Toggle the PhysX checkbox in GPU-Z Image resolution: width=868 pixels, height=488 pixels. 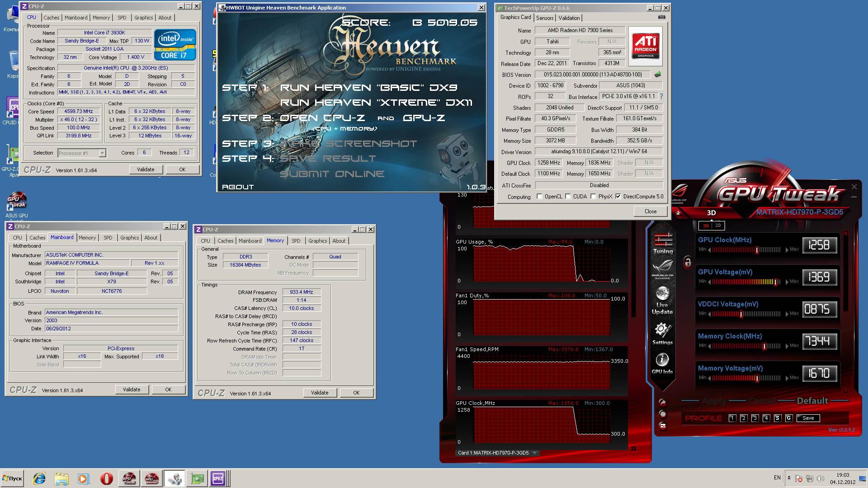(593, 197)
